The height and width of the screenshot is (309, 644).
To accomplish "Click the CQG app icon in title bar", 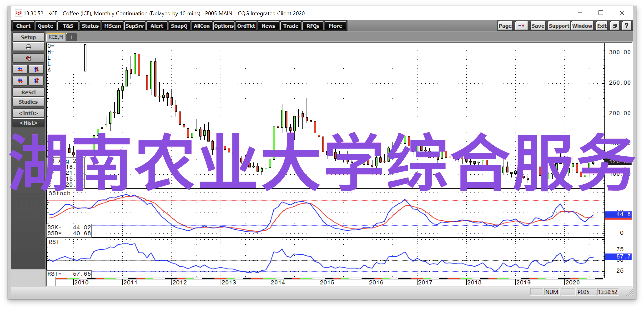I will [18, 13].
